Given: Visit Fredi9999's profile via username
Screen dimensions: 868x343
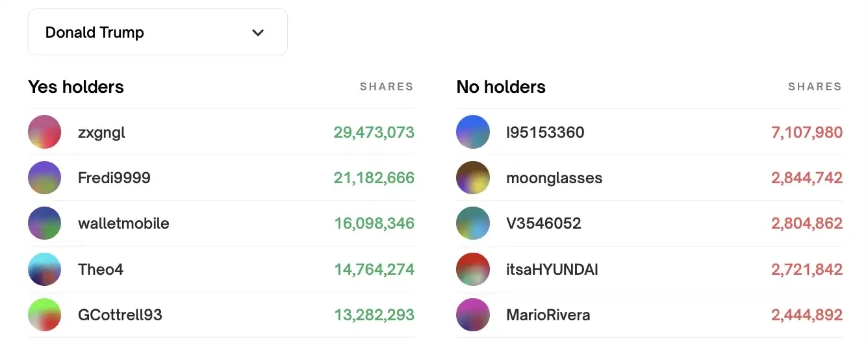Looking at the screenshot, I should point(114,178).
